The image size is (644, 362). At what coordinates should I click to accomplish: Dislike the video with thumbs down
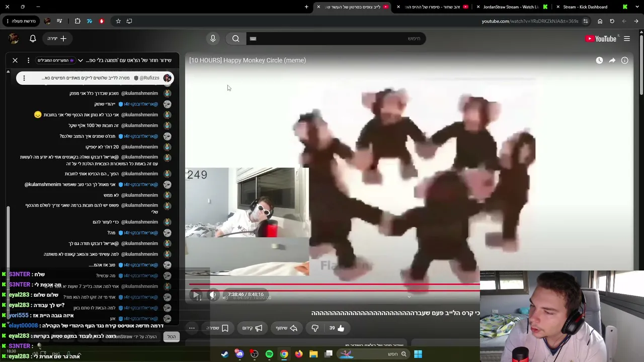click(315, 328)
